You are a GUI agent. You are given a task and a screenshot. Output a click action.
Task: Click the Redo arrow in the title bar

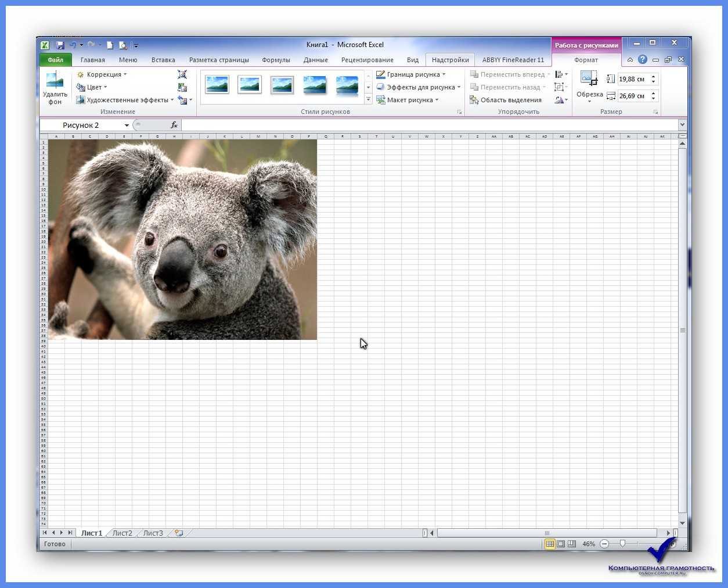(91, 45)
